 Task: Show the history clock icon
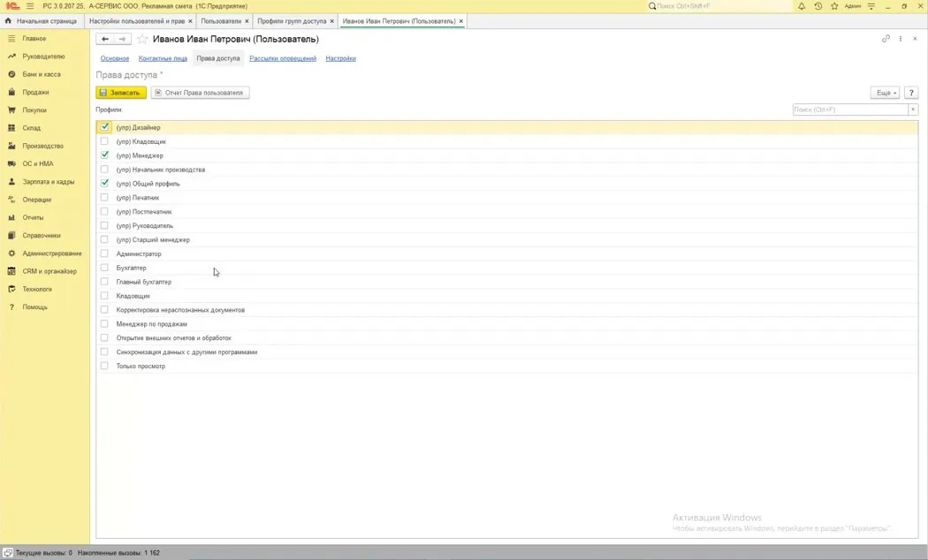coord(818,6)
